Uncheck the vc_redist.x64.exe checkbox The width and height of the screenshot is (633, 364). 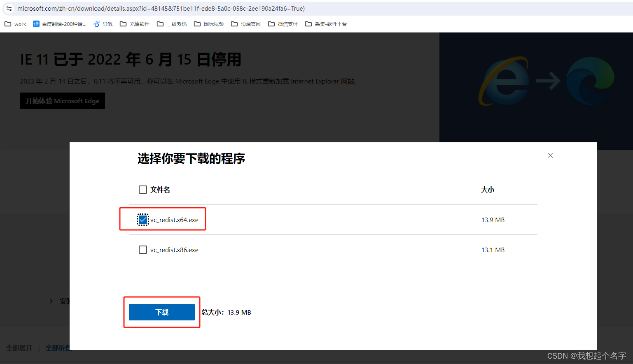point(143,220)
